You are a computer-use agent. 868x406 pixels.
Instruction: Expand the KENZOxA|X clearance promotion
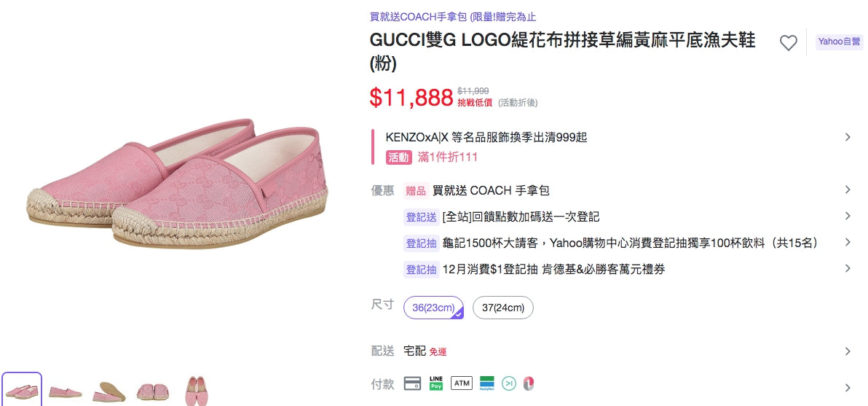coord(847,137)
